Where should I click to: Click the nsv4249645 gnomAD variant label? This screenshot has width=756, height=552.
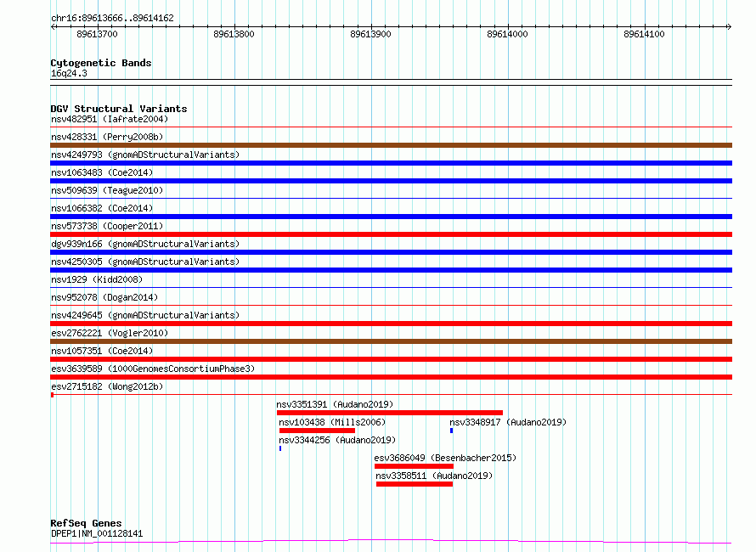tap(145, 315)
